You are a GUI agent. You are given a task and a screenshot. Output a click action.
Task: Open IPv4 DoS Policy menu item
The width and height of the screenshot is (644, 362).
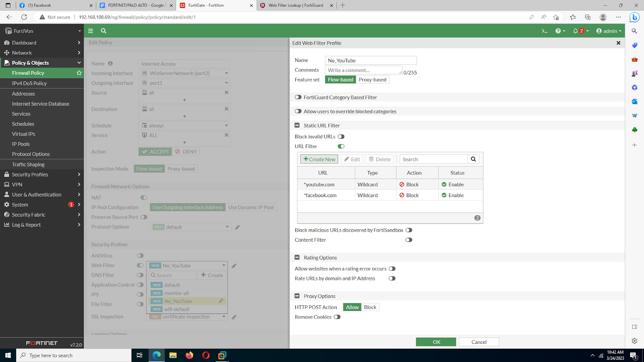(29, 83)
